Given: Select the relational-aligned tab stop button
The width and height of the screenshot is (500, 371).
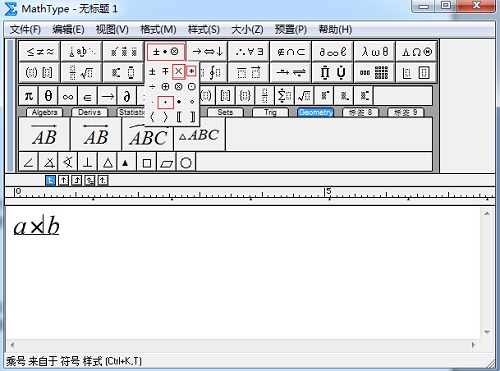Looking at the screenshot, I should point(90,180).
